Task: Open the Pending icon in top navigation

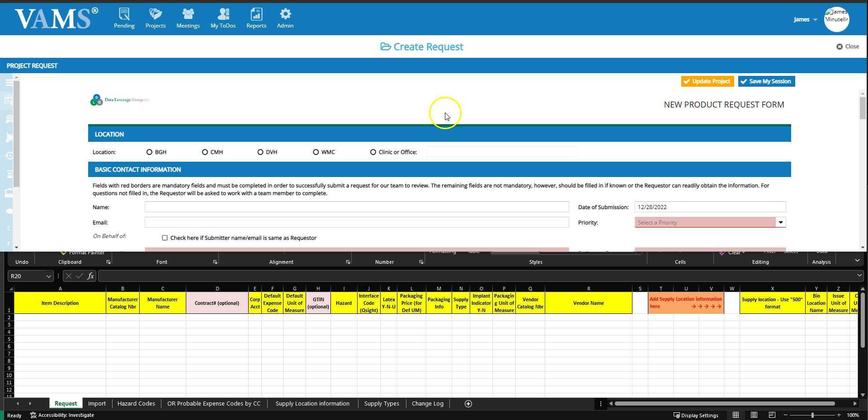Action: point(124,19)
